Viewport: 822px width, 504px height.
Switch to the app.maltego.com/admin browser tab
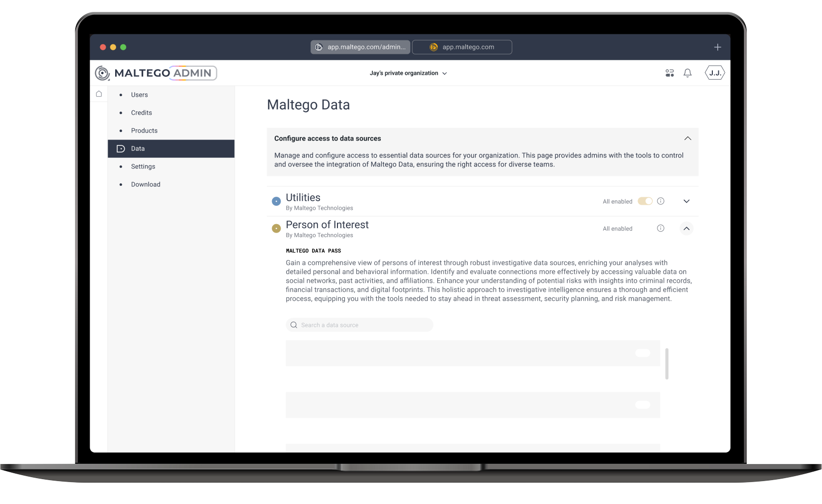360,47
